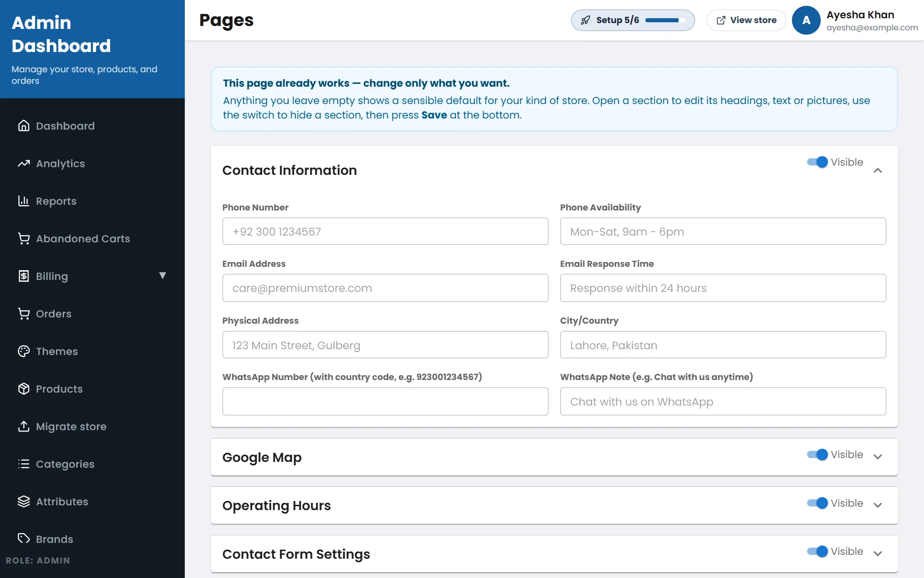Toggle Operating Hours visibility switch
This screenshot has height=578, width=924.
click(x=817, y=503)
